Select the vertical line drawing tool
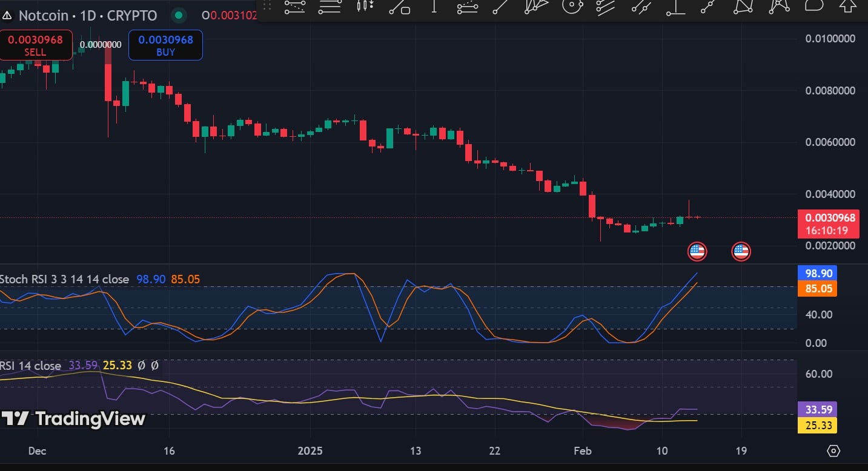This screenshot has width=868, height=471. click(x=434, y=6)
